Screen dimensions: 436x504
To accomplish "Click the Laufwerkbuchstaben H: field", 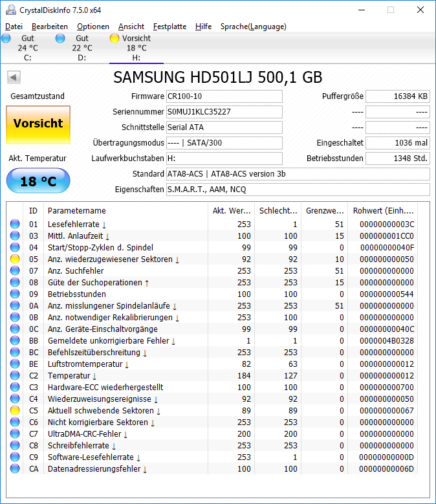I will click(224, 158).
